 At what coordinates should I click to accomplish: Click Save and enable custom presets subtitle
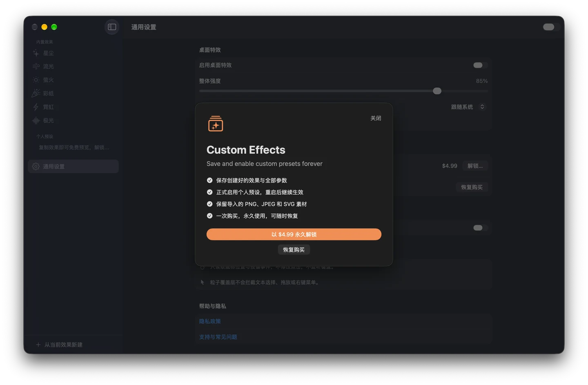pos(265,164)
